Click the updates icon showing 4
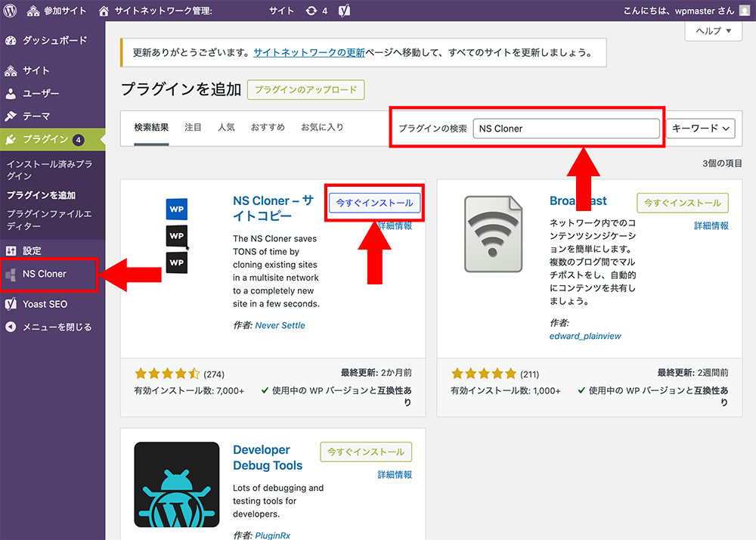Viewport: 756px width, 540px height. 317,11
